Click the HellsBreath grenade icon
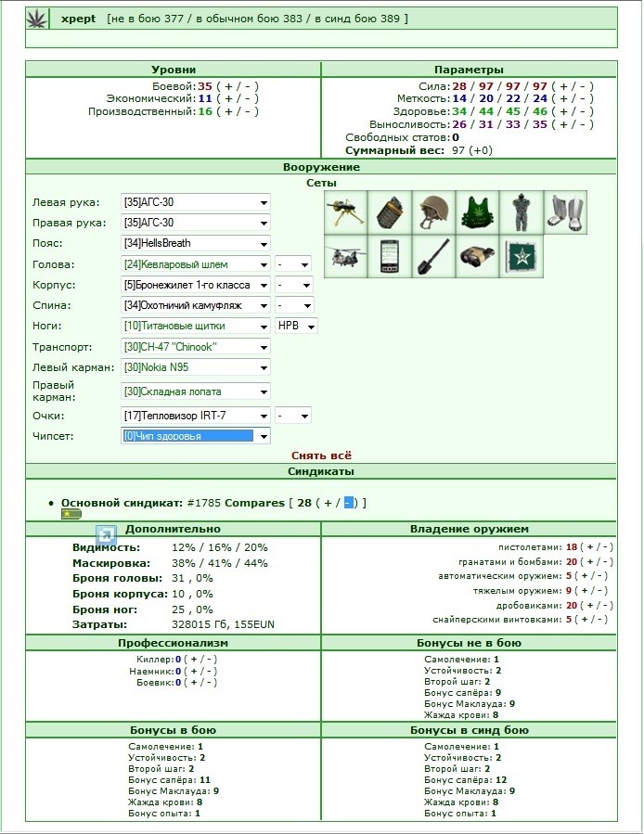 (x=390, y=212)
